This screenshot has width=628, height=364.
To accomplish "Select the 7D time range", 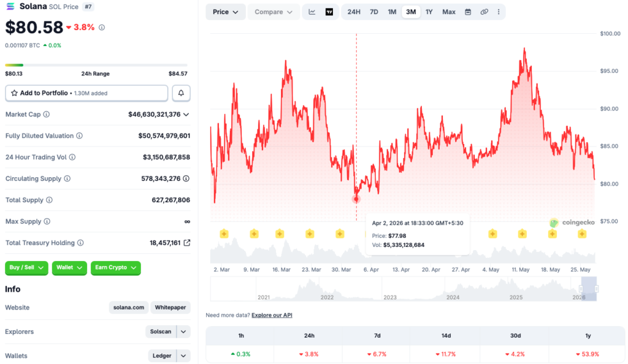I will 373,12.
